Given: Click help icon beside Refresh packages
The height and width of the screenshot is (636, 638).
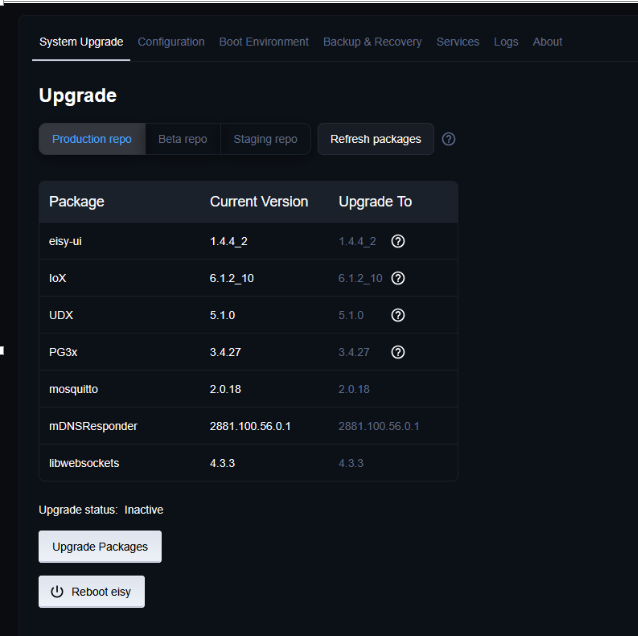Looking at the screenshot, I should (x=448, y=139).
